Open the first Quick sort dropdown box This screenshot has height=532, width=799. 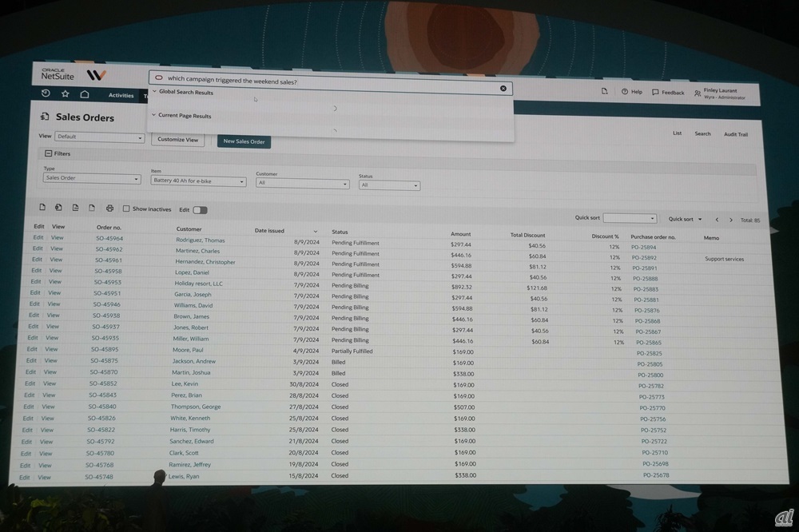630,218
